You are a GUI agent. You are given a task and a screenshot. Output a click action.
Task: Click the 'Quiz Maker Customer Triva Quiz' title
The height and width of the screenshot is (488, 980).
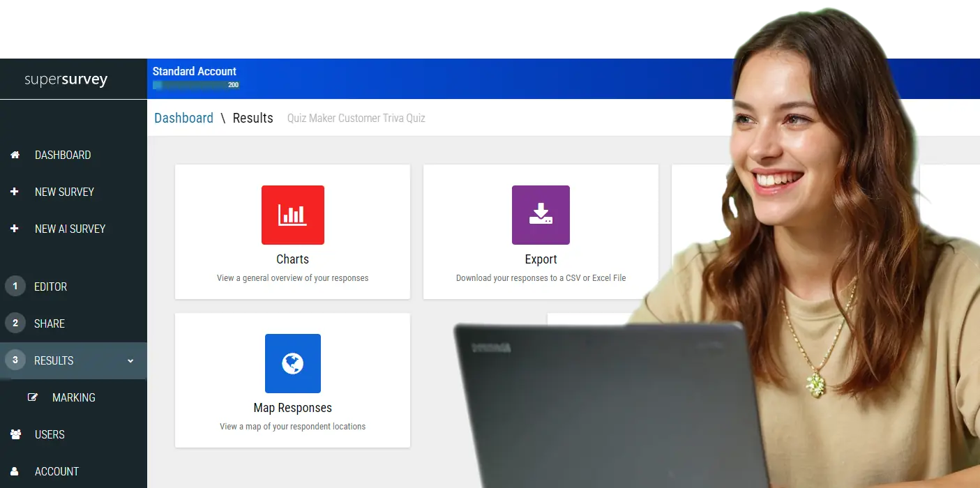(x=356, y=119)
